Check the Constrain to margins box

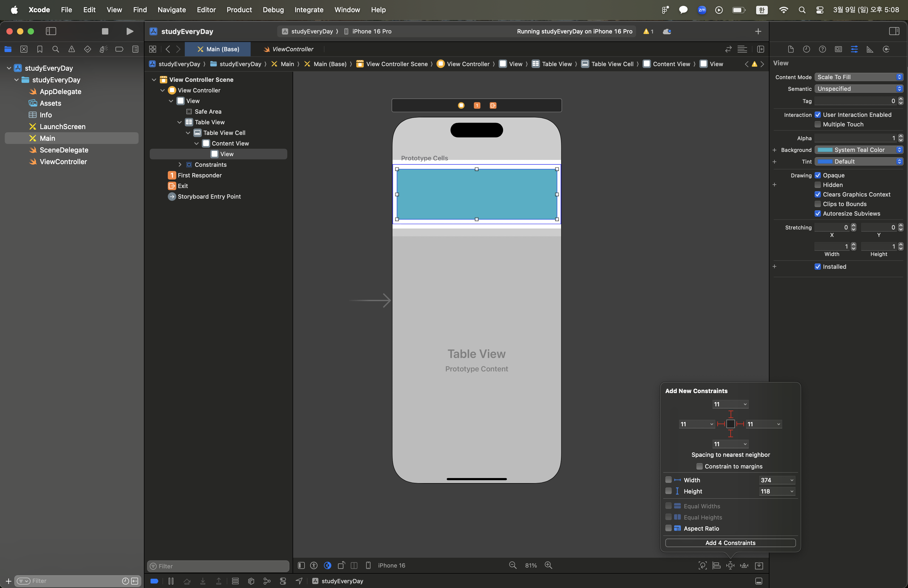699,466
